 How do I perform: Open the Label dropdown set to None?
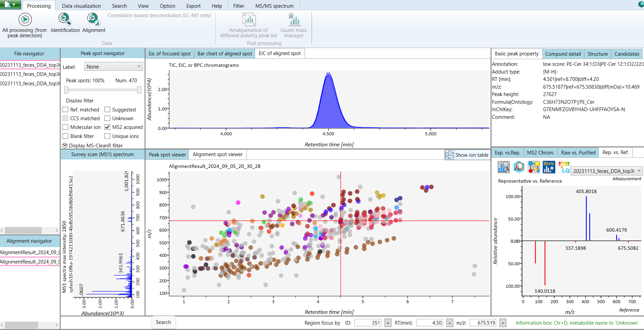click(x=113, y=67)
